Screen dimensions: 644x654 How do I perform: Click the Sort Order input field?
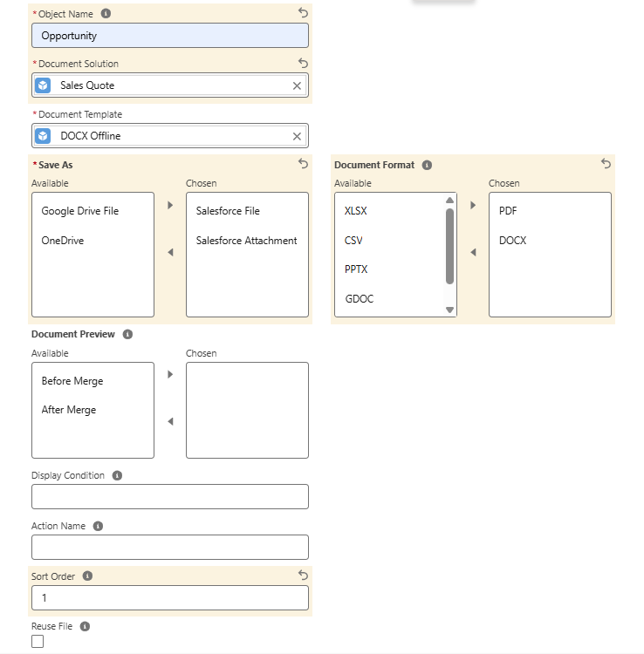[170, 598]
